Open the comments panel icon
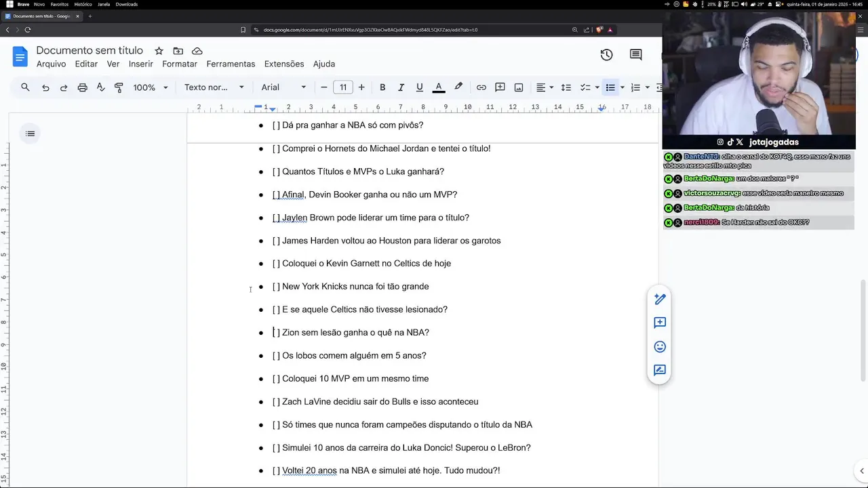Image resolution: width=868 pixels, height=488 pixels. click(x=635, y=55)
